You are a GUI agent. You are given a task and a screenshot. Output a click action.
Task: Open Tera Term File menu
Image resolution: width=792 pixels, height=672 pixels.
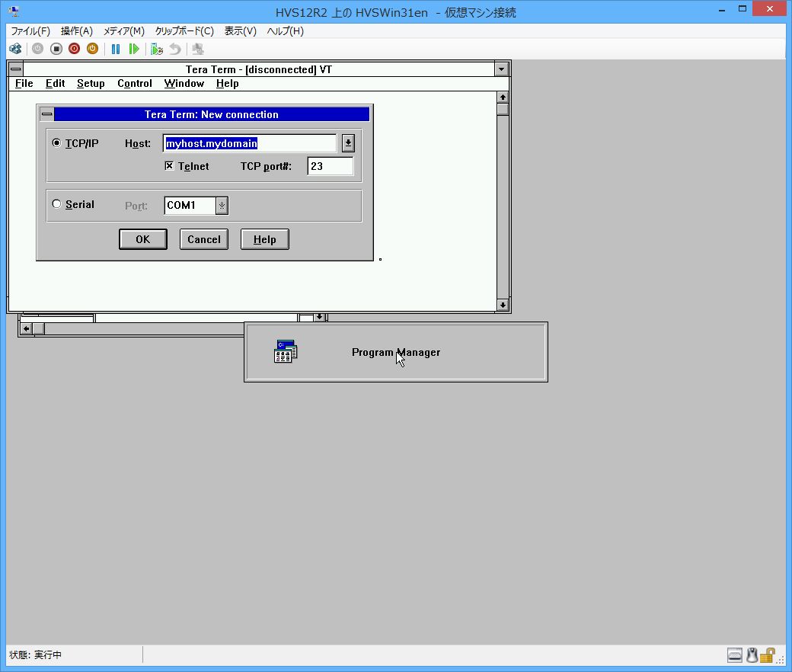coord(24,83)
